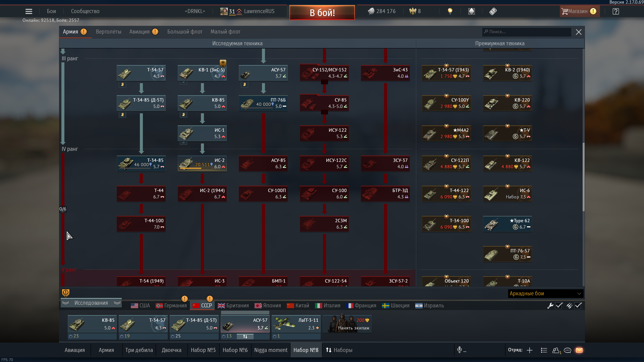Click the small marker icon under АСУ-57 card
Viewport: 644px width, 362px height.
click(245, 84)
